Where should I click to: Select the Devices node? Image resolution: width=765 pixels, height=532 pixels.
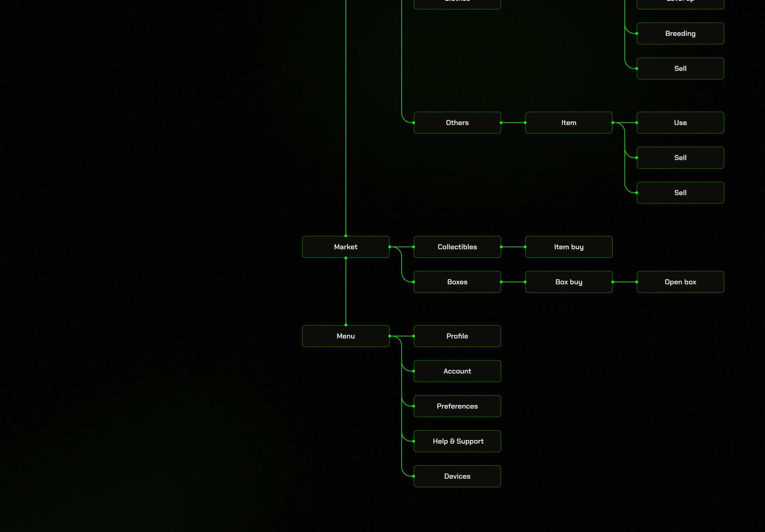coord(457,476)
